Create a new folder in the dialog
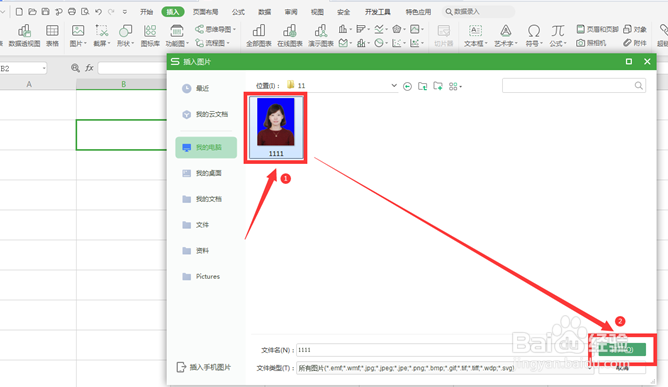Viewport: 668px width, 387px height. [x=438, y=87]
